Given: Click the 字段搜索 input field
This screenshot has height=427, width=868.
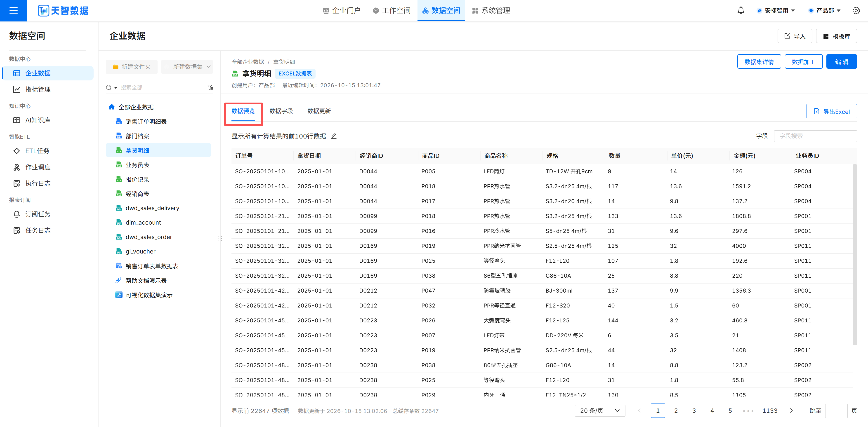Looking at the screenshot, I should [815, 136].
